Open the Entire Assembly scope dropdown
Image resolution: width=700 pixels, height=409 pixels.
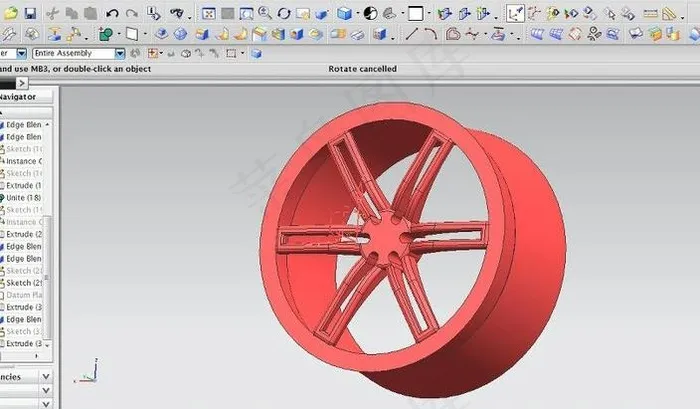(x=120, y=53)
